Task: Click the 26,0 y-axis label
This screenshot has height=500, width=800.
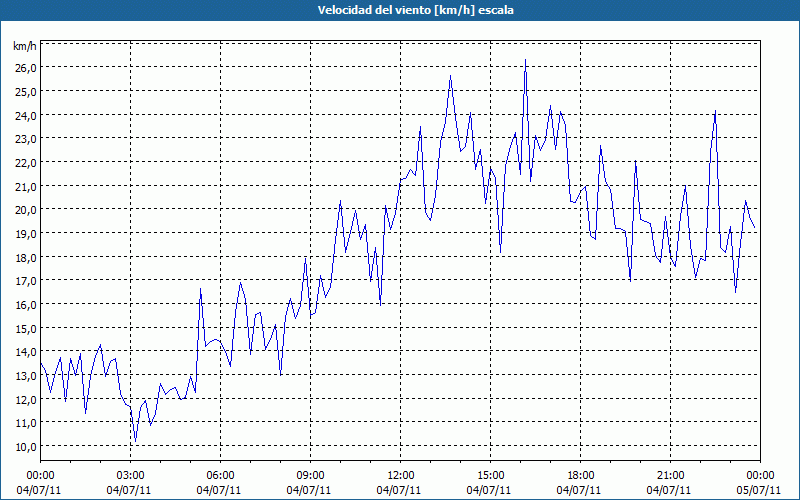Action: point(25,68)
